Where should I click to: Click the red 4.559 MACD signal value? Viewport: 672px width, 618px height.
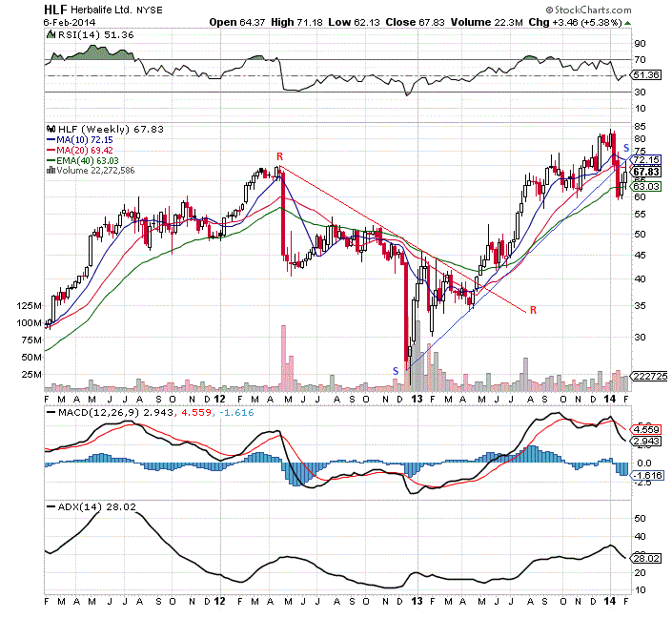click(196, 413)
